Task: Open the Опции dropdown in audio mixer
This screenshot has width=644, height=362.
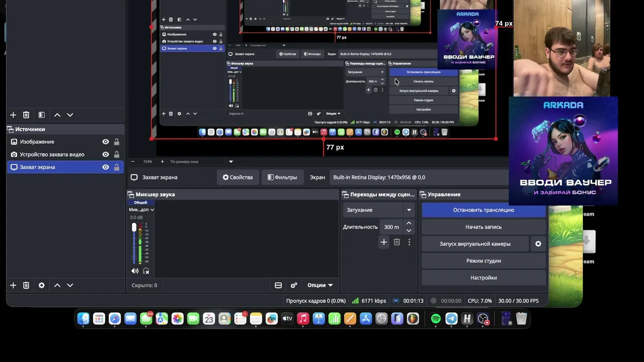Action: tap(320, 285)
